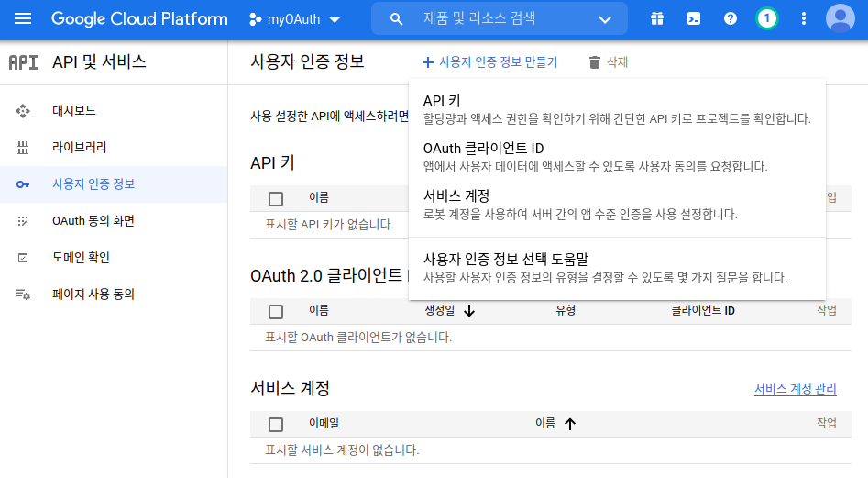Click the domain verification checkbox icon
Viewport: 868px width, 478px height.
click(x=23, y=258)
